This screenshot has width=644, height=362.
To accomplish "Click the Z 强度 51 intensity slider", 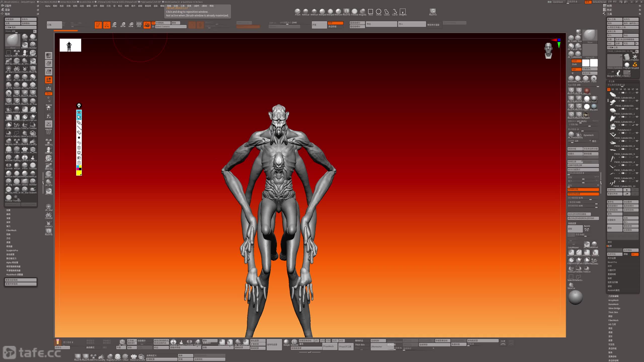I will pyautogui.click(x=583, y=124).
